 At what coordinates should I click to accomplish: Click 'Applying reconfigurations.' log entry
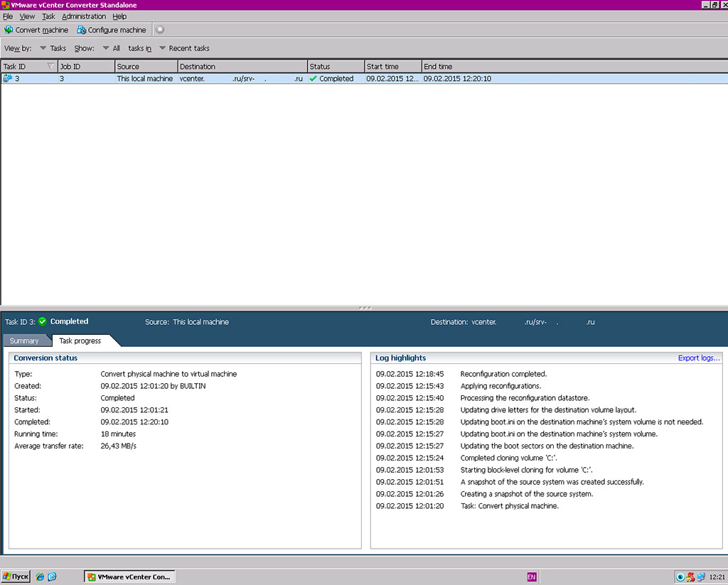pyautogui.click(x=500, y=386)
